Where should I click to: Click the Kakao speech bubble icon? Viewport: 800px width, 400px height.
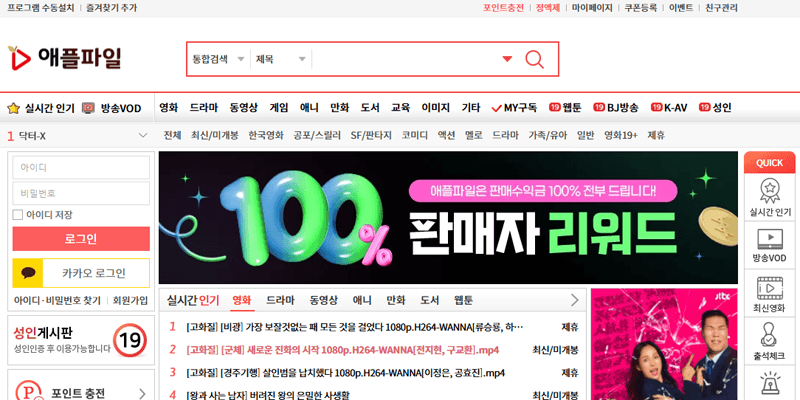28,273
